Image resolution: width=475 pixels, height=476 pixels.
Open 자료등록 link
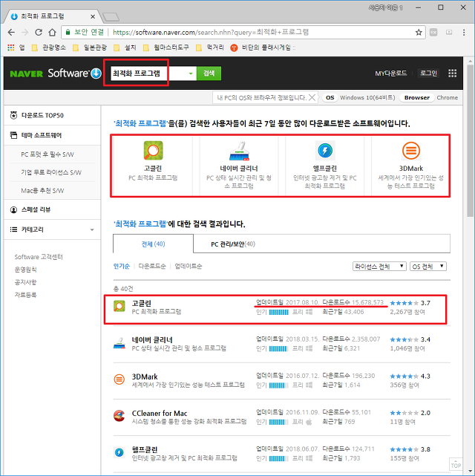(x=25, y=295)
